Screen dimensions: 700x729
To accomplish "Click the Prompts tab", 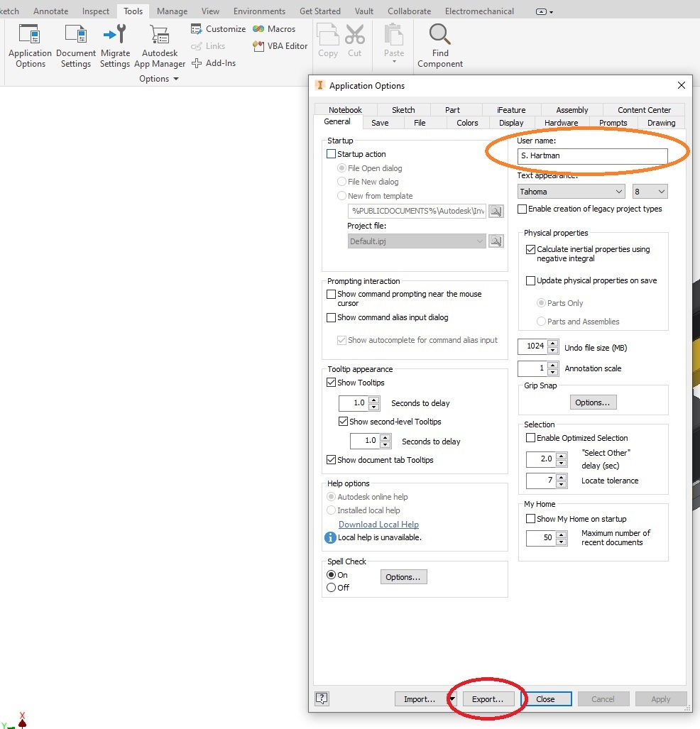I will pos(613,123).
